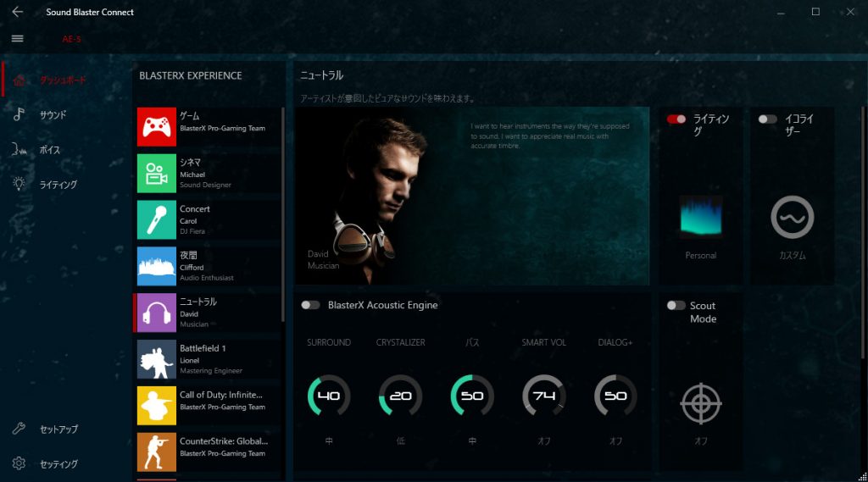Click the 'Michael' name in シネマ profile

[x=192, y=175]
